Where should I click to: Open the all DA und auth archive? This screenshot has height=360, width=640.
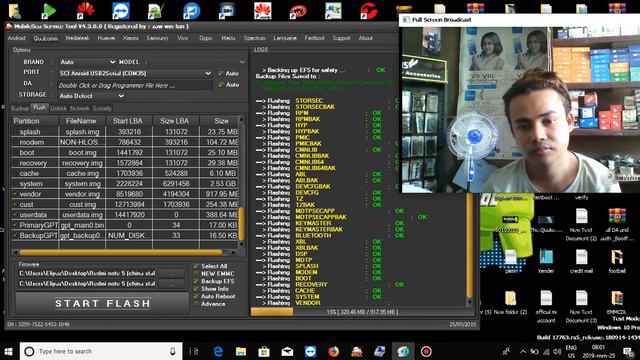pos(617,224)
